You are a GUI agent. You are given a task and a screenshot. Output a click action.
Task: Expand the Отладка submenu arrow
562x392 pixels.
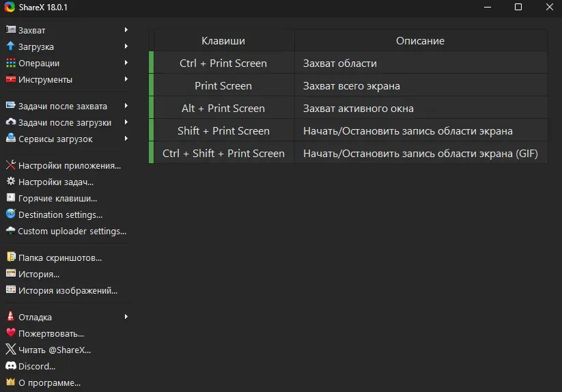[x=126, y=317]
